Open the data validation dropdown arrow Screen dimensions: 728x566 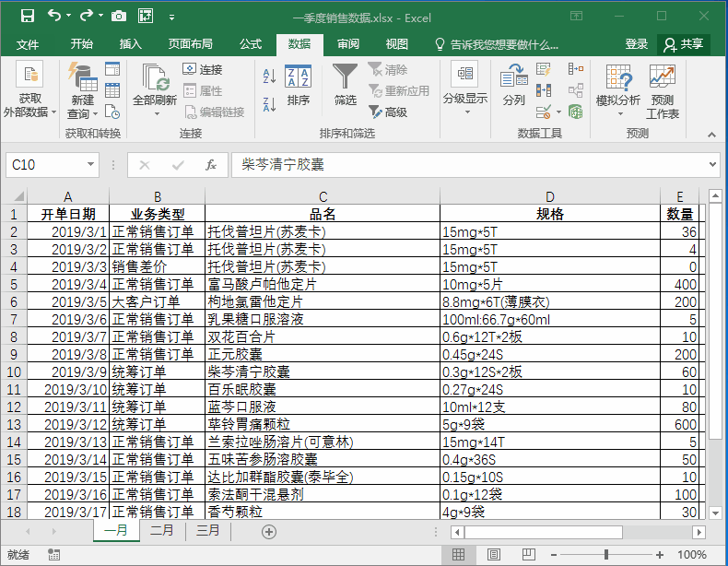(x=558, y=112)
